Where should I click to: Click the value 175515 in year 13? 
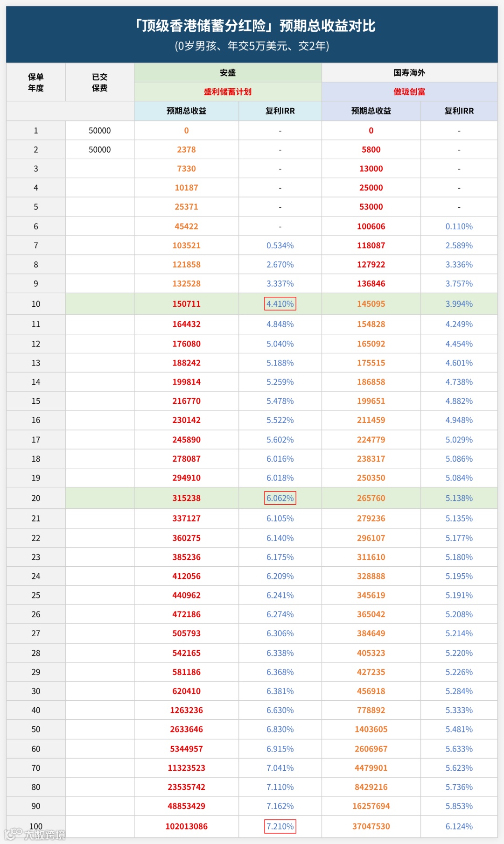coord(371,364)
